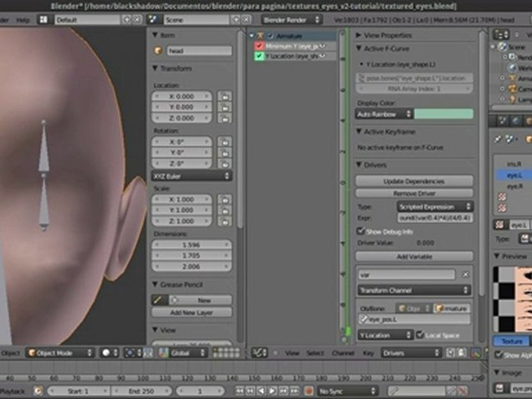The image size is (532, 399).
Task: Lock the Z location with its padlock icon
Action: [x=224, y=118]
